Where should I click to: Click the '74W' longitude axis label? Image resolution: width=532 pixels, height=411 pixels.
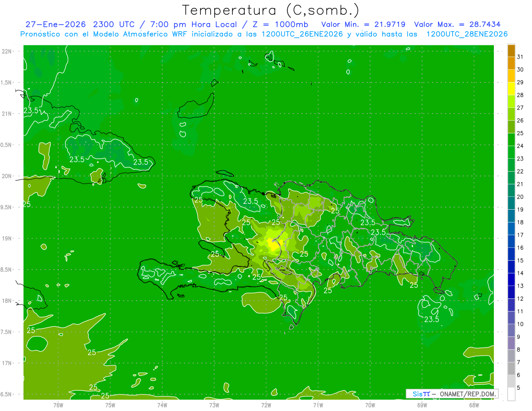pyautogui.click(x=162, y=405)
